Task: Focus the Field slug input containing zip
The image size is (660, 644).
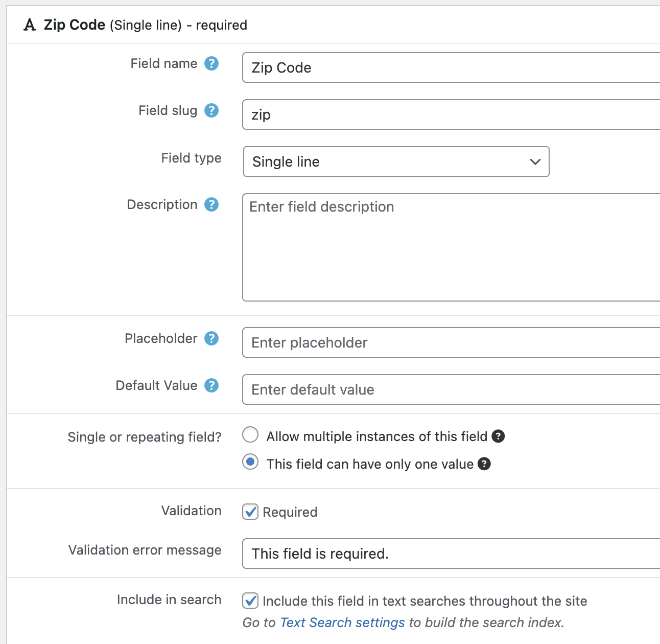Action: pos(450,114)
